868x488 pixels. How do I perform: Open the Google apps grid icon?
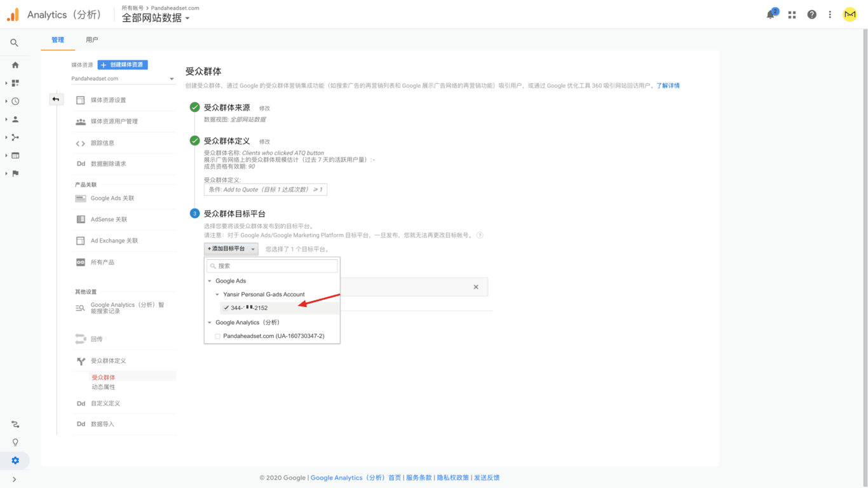pyautogui.click(x=792, y=15)
